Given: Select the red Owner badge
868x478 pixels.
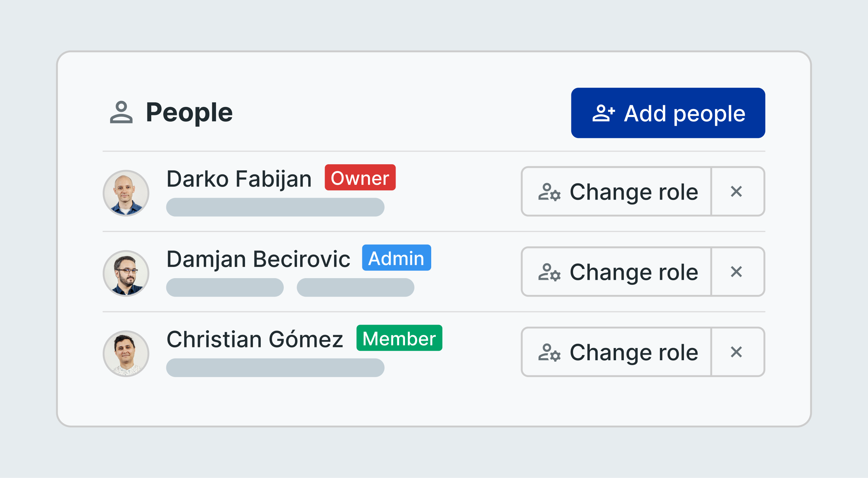Looking at the screenshot, I should (x=360, y=178).
